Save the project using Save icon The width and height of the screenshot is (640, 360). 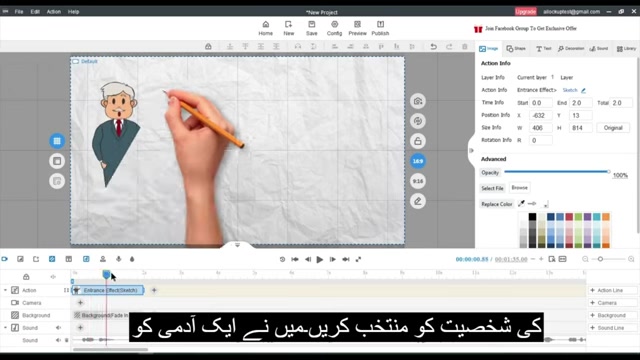(x=311, y=28)
